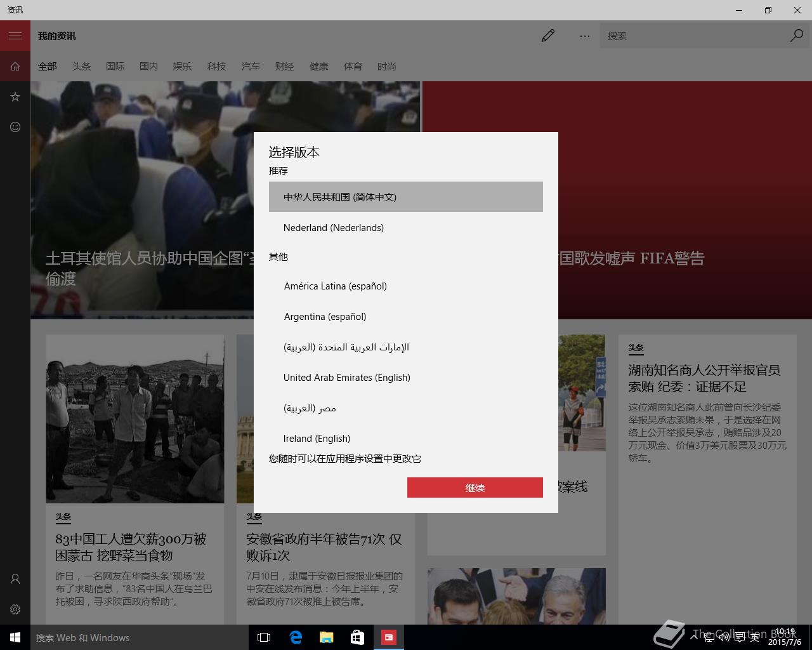This screenshot has height=650, width=812.
Task: Switch to the 时尚 tab
Action: point(386,66)
